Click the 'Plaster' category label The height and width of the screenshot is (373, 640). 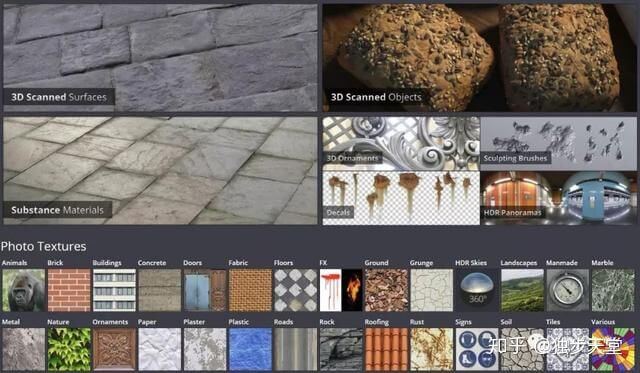click(194, 322)
